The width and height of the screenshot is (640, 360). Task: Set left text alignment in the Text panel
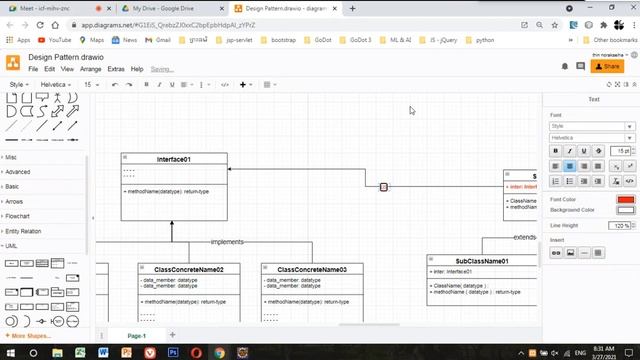coord(556,166)
